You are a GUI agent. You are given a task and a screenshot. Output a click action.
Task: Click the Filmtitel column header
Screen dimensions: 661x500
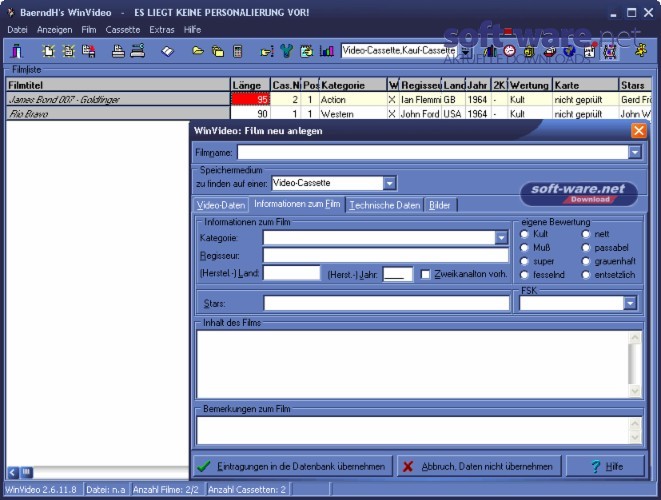point(118,85)
